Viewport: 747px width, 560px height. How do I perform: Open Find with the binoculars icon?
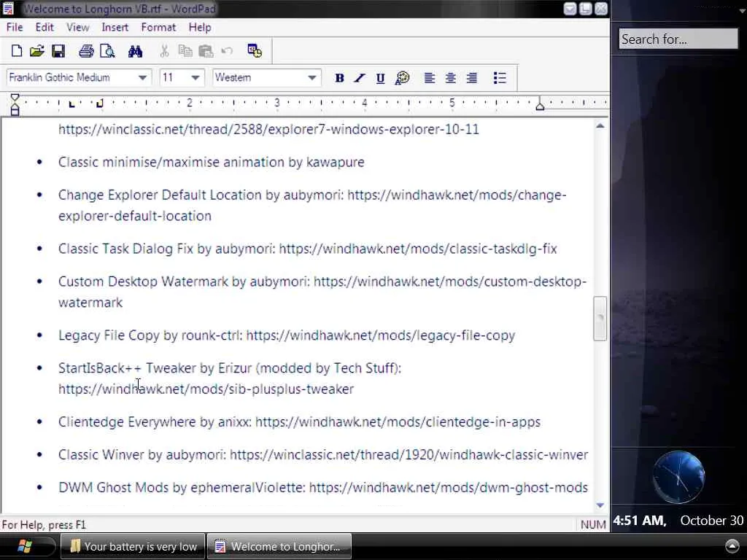[x=135, y=51]
